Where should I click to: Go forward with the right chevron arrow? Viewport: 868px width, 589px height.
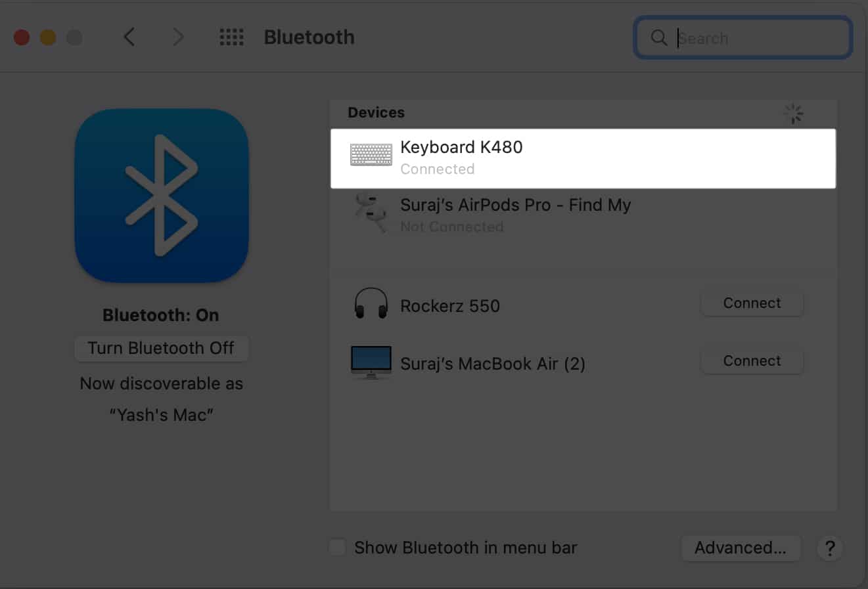(x=178, y=37)
